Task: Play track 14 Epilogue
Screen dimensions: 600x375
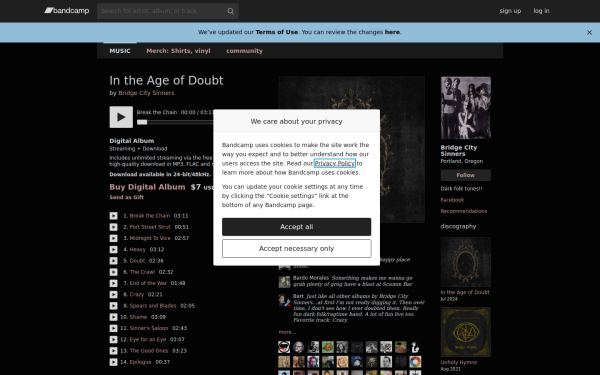Action: (x=114, y=362)
